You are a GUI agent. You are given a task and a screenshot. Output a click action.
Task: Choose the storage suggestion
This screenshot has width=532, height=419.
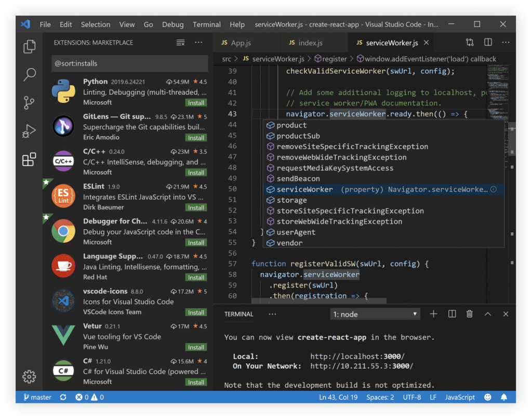pos(384,200)
